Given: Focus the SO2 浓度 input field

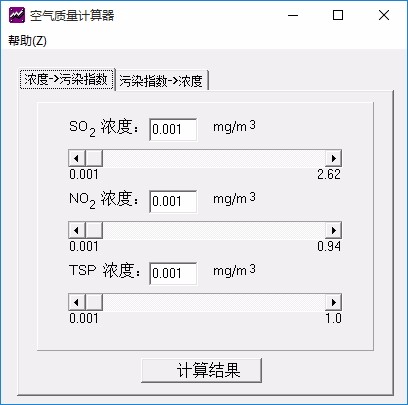Looking at the screenshot, I should 173,130.
